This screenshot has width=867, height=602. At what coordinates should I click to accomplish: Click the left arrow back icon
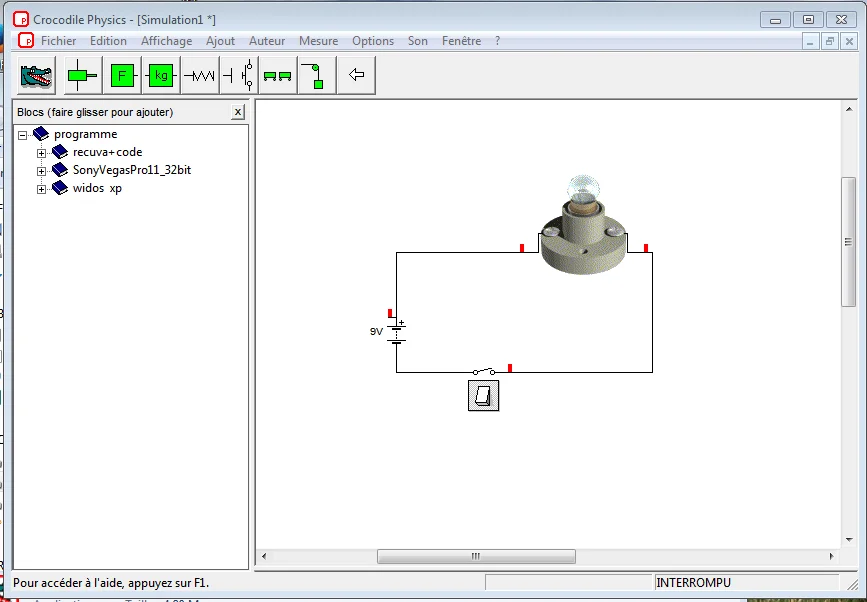(356, 76)
